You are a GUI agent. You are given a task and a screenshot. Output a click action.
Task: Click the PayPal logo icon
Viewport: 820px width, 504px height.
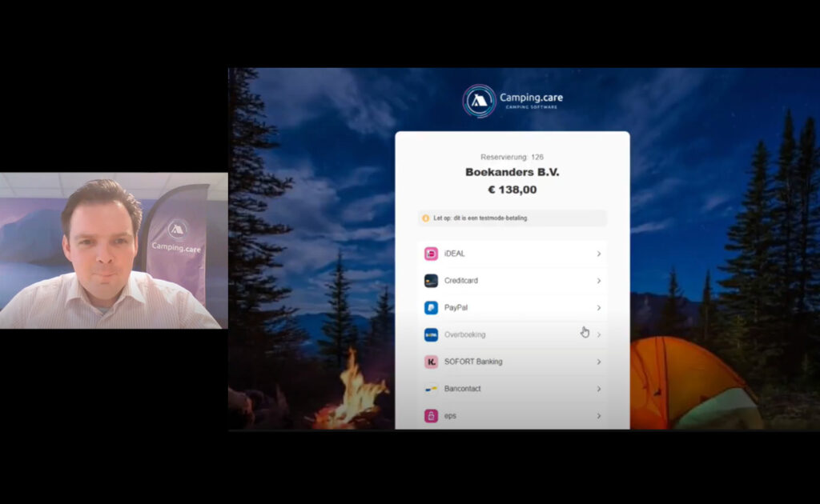click(431, 308)
